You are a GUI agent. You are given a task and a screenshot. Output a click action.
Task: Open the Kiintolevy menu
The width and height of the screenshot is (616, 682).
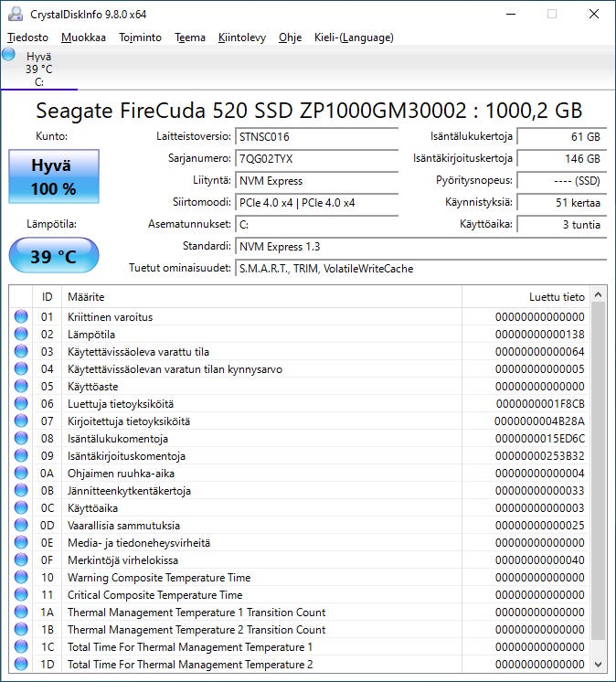click(x=242, y=37)
